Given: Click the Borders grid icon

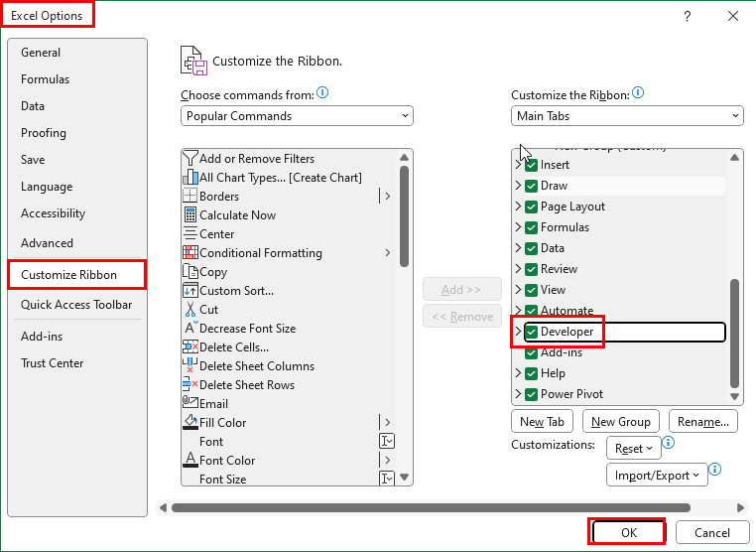Looking at the screenshot, I should (190, 196).
